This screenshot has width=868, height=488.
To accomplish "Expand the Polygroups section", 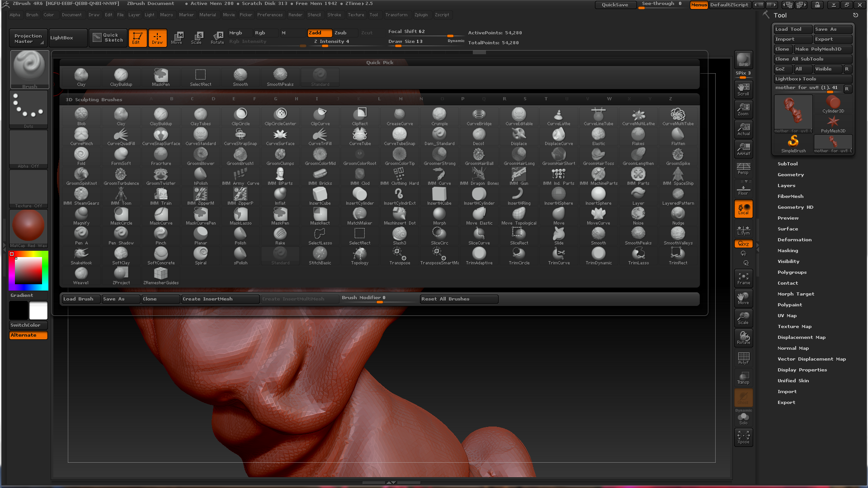I will pos(792,272).
